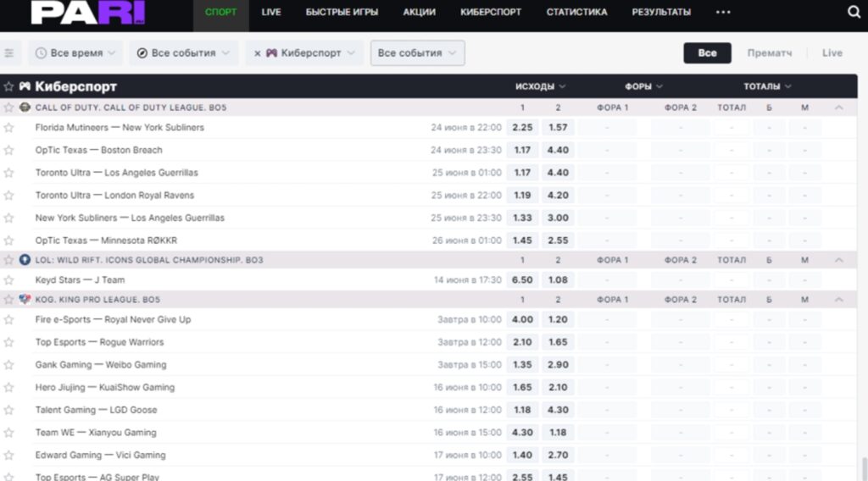Open the more menu ellipsis
This screenshot has height=481, width=868.
tap(723, 12)
